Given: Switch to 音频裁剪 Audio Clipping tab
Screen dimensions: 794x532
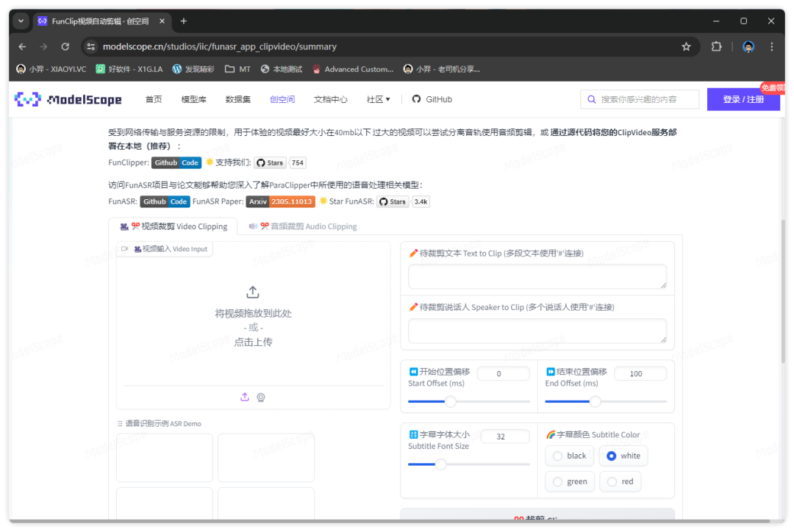Looking at the screenshot, I should coord(303,226).
